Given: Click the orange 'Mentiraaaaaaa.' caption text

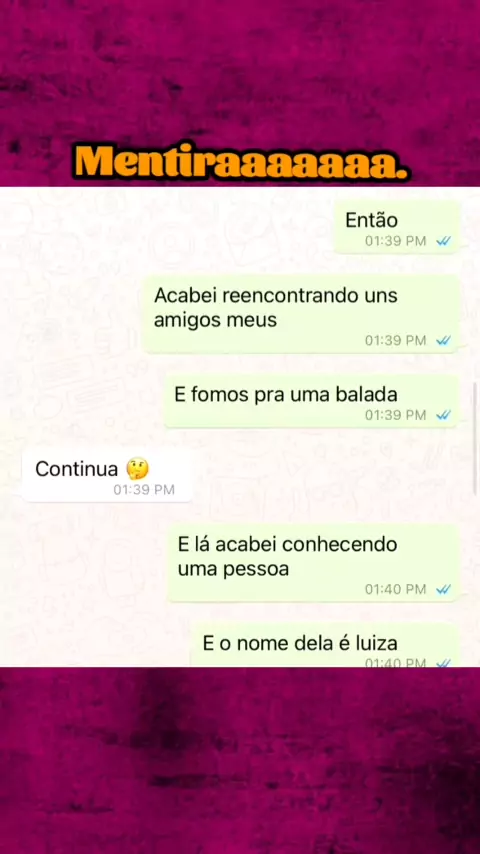Looking at the screenshot, I should coord(242,162).
